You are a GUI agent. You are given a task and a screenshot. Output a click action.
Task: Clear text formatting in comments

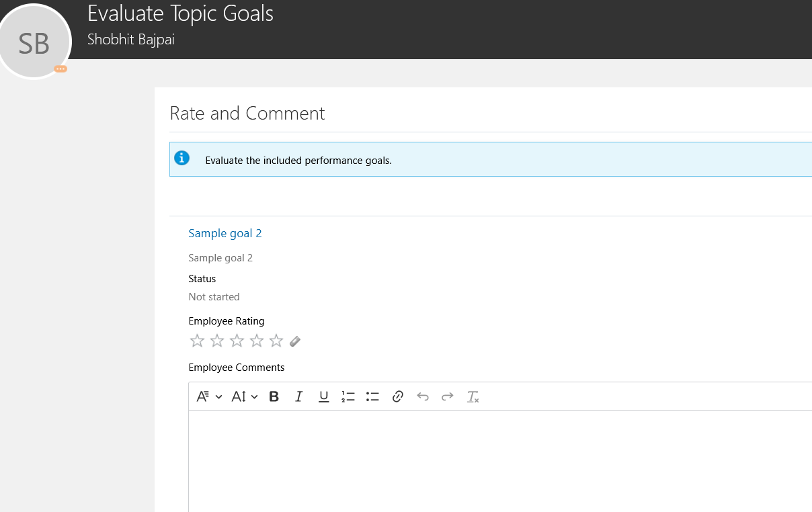pyautogui.click(x=473, y=396)
